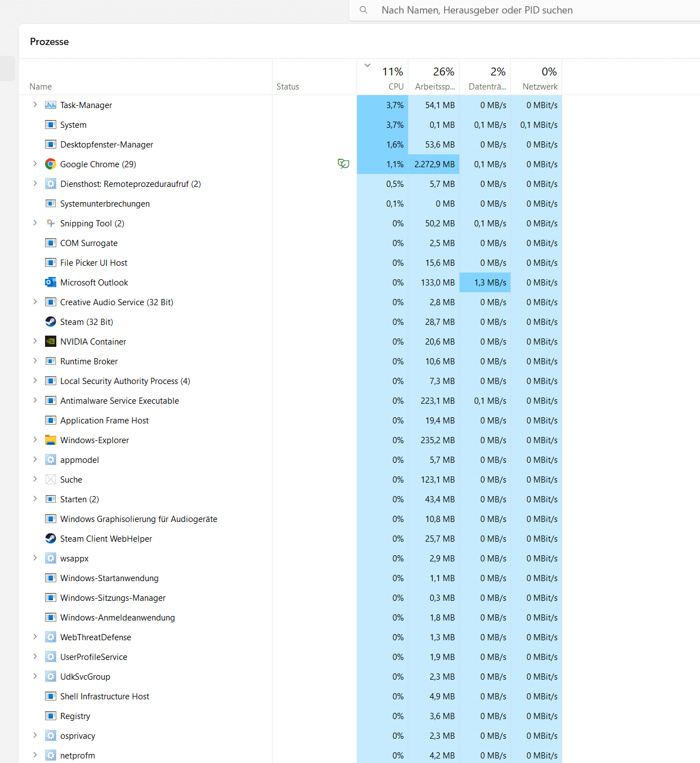Click the Desktopfenster-Manager icon
Screen dimensions: 700x763
coord(51,145)
